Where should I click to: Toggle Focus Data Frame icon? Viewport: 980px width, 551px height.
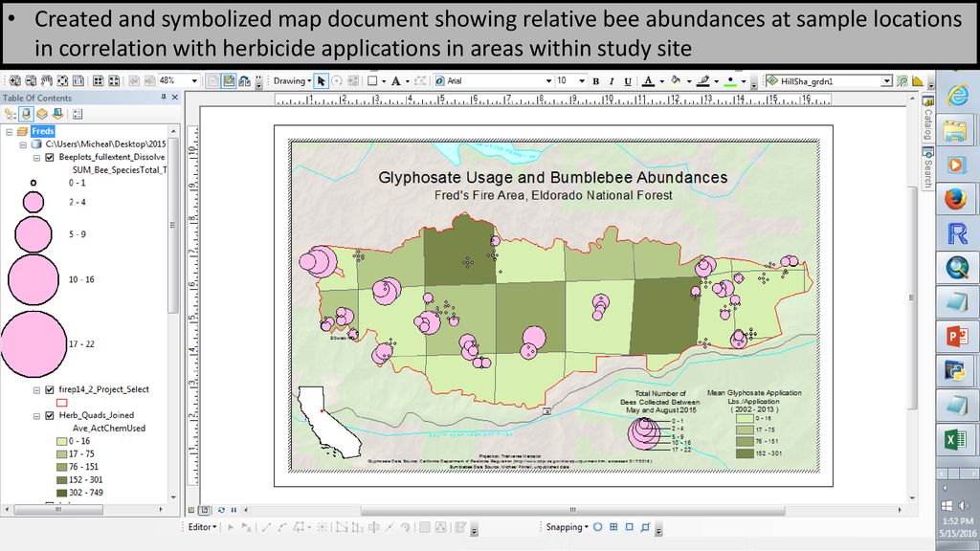coord(229,80)
